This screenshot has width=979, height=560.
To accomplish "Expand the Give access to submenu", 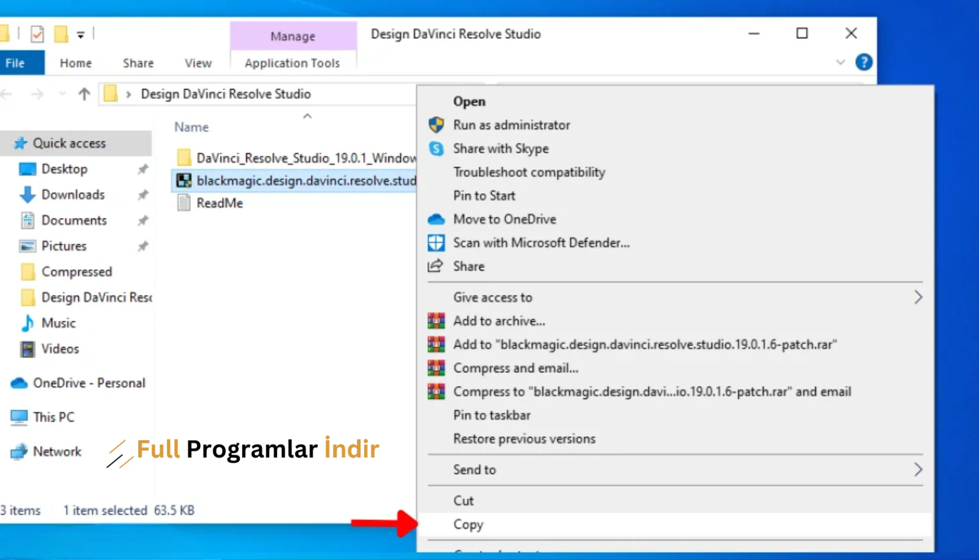I will pyautogui.click(x=675, y=297).
